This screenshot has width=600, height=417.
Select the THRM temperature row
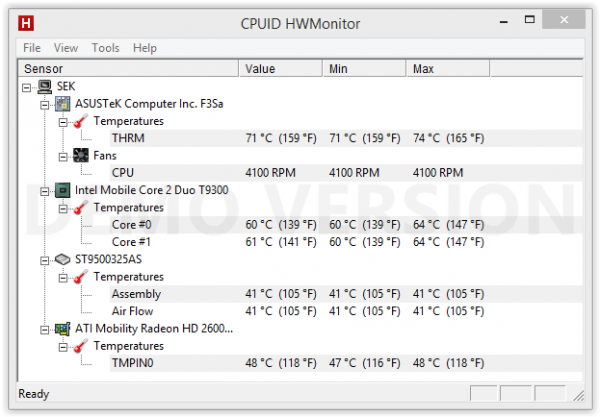click(346, 138)
